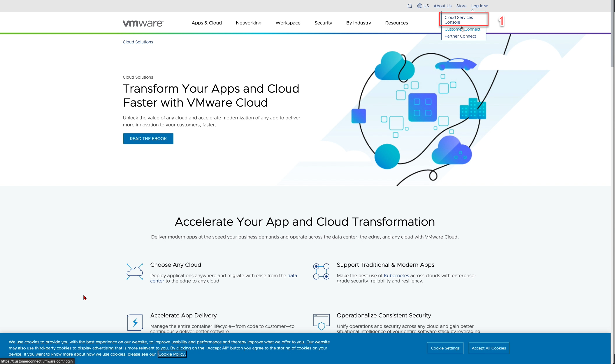
Task: Open the Workspace menu
Action: pos(288,23)
